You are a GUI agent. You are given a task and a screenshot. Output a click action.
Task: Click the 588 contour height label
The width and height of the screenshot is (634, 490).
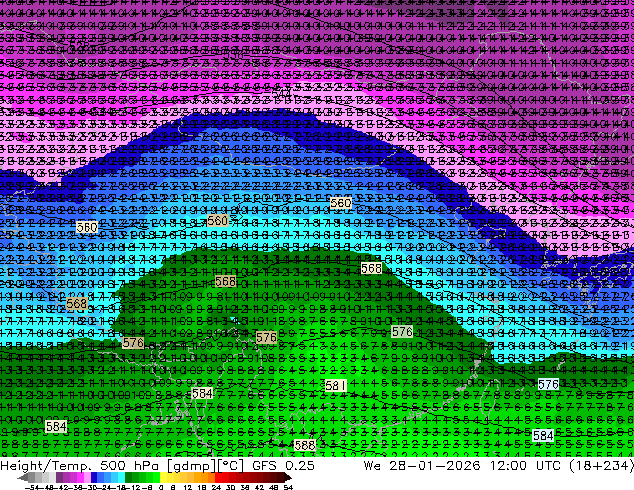pyautogui.click(x=304, y=445)
